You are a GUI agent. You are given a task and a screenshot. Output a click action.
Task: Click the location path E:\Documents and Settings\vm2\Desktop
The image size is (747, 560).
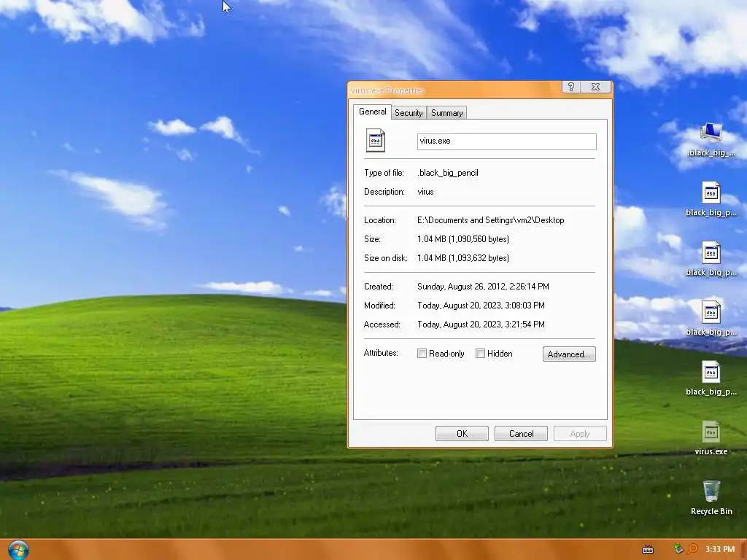(x=491, y=220)
